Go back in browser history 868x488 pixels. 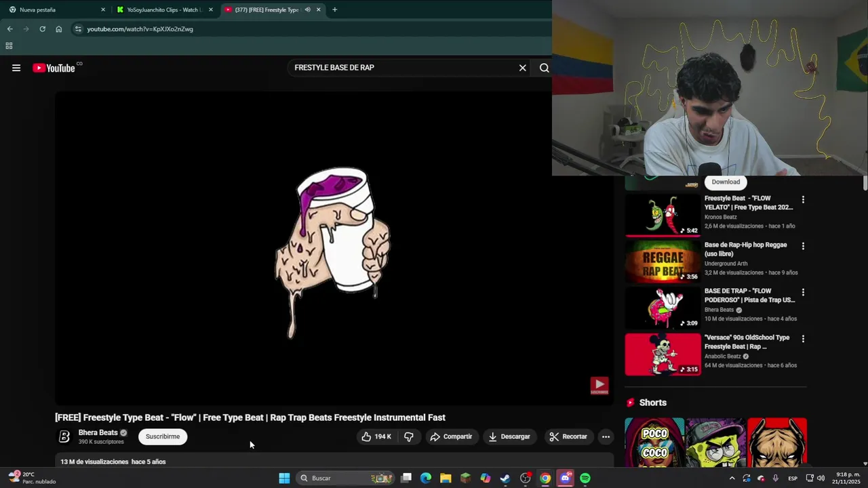[x=9, y=29]
